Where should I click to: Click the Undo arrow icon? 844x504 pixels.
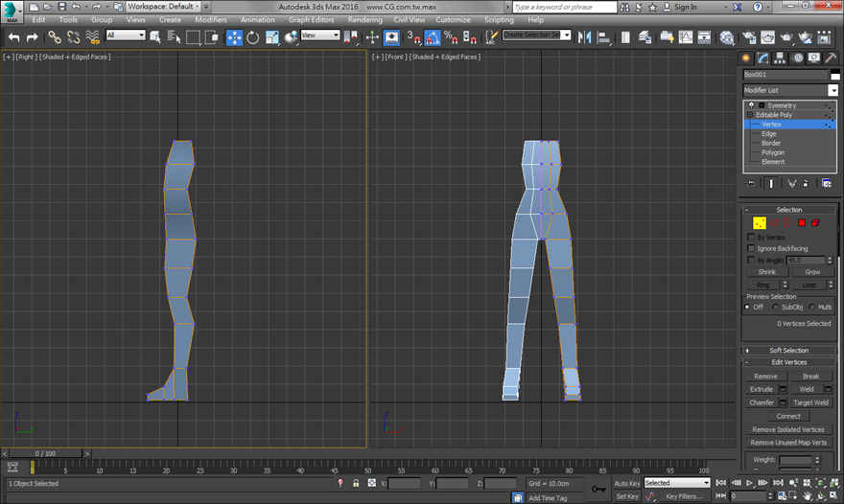13,37
